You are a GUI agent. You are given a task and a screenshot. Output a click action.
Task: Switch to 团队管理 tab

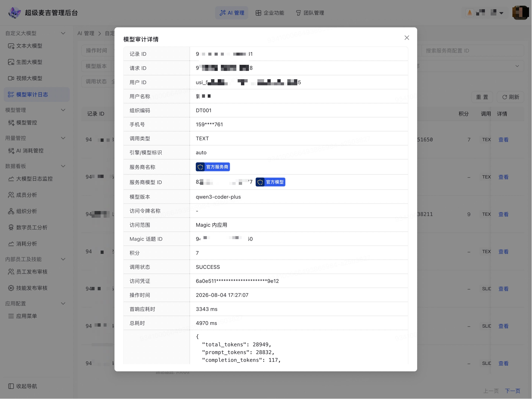(310, 13)
